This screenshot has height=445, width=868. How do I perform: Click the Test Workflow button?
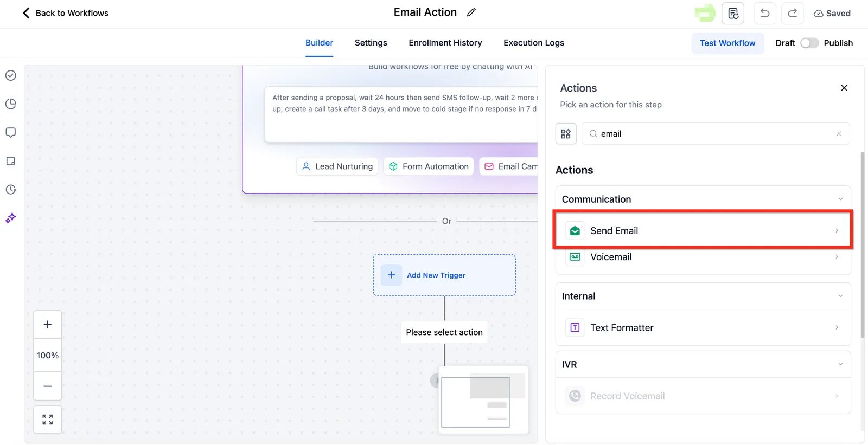pos(727,43)
